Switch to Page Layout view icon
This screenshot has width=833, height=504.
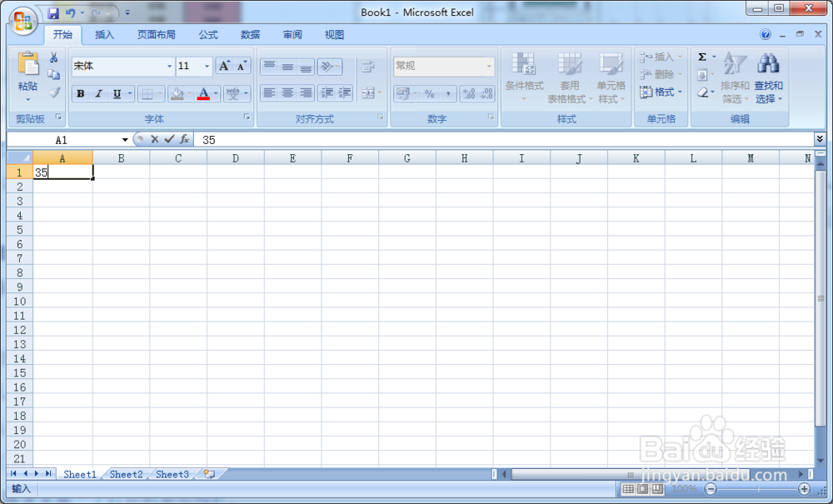click(x=643, y=489)
